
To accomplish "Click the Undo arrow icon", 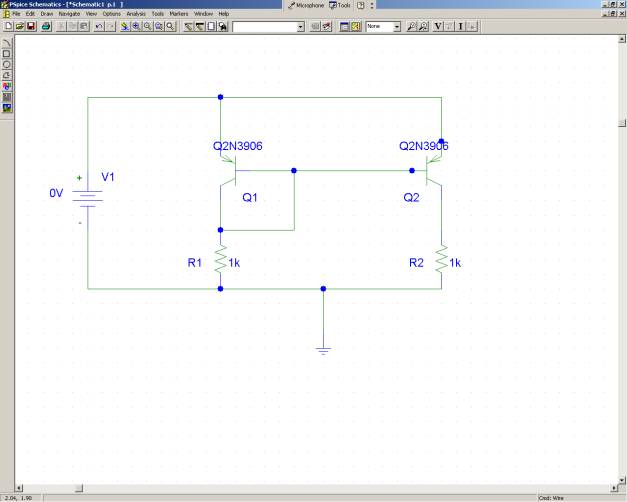I will click(x=98, y=25).
